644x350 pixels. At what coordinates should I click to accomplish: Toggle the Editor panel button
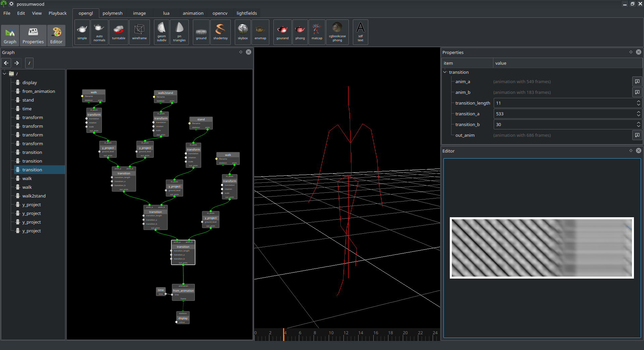coord(56,35)
